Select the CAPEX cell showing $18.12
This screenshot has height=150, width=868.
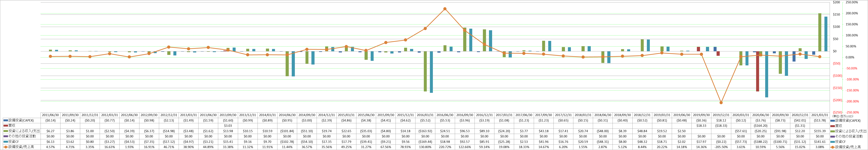(x=721, y=120)
